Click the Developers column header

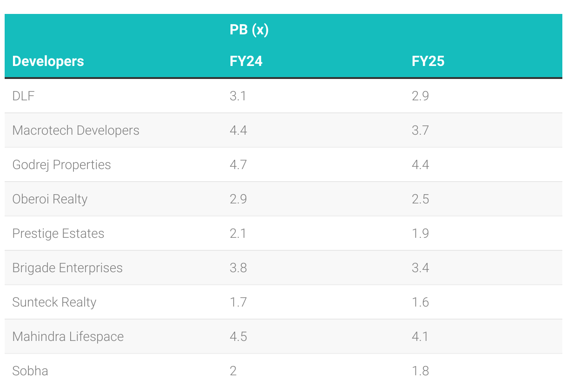(x=48, y=61)
